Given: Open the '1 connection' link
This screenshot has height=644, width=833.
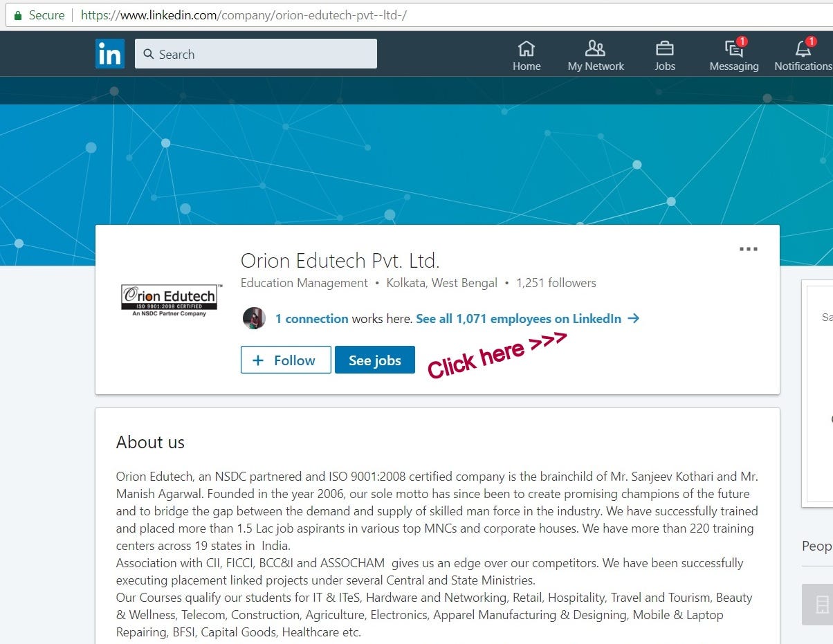Looking at the screenshot, I should tap(312, 319).
